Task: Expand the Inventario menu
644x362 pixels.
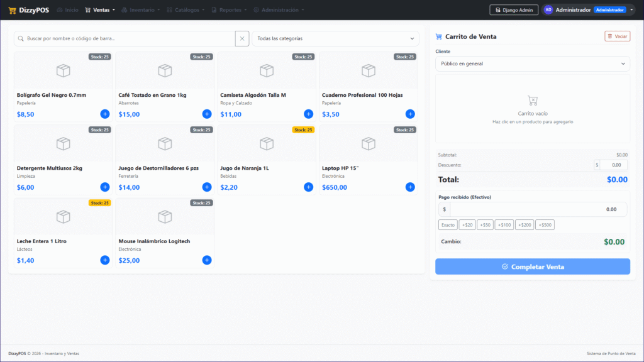Action: point(141,10)
